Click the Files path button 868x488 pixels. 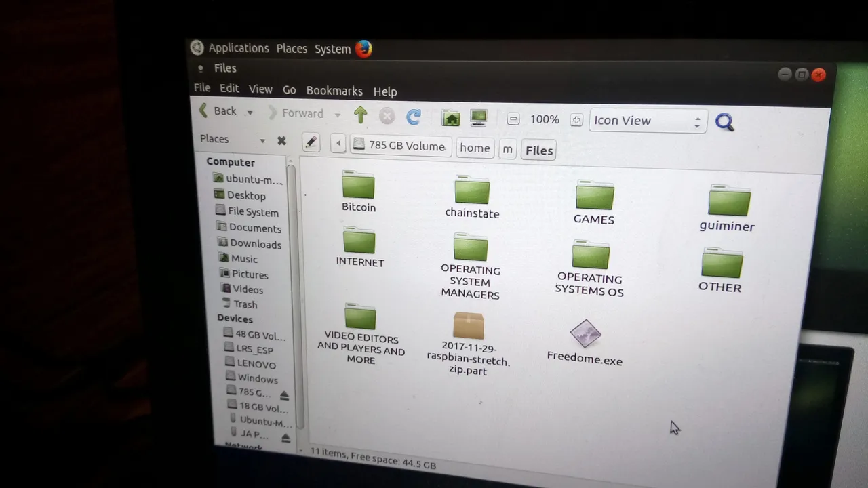[539, 150]
